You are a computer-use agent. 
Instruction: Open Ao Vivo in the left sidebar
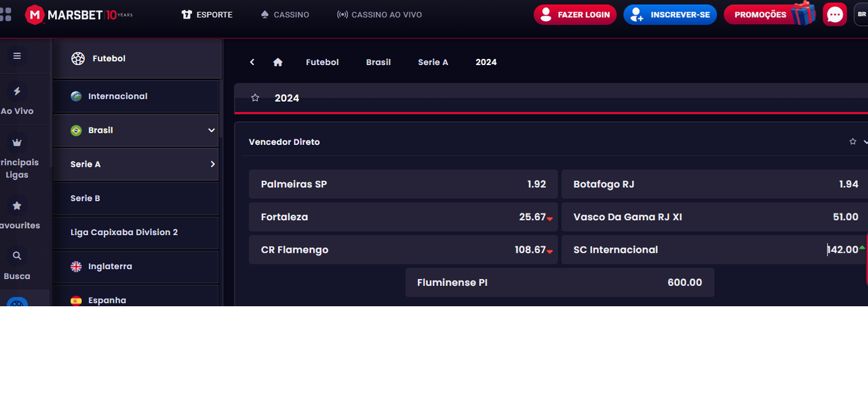(17, 99)
